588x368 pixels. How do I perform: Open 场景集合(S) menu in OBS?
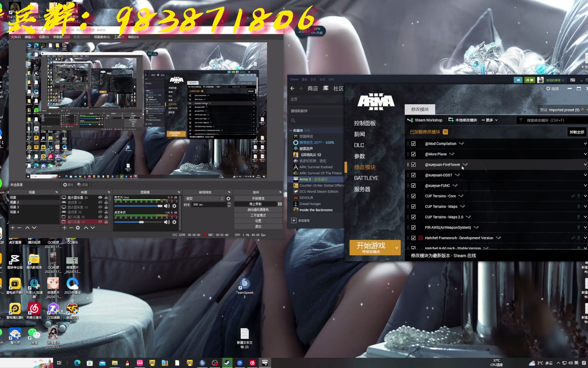click(x=102, y=37)
